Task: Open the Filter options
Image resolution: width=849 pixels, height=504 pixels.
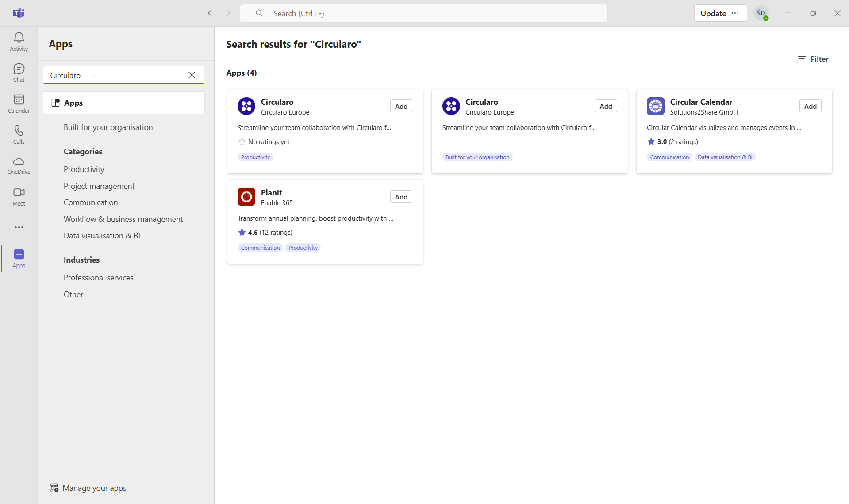Action: [813, 59]
